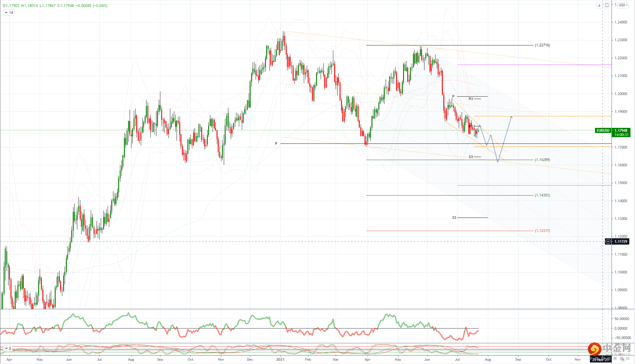The image size is (635, 364).
Task: Click the green EURUSD symbol price tag
Action: point(603,131)
